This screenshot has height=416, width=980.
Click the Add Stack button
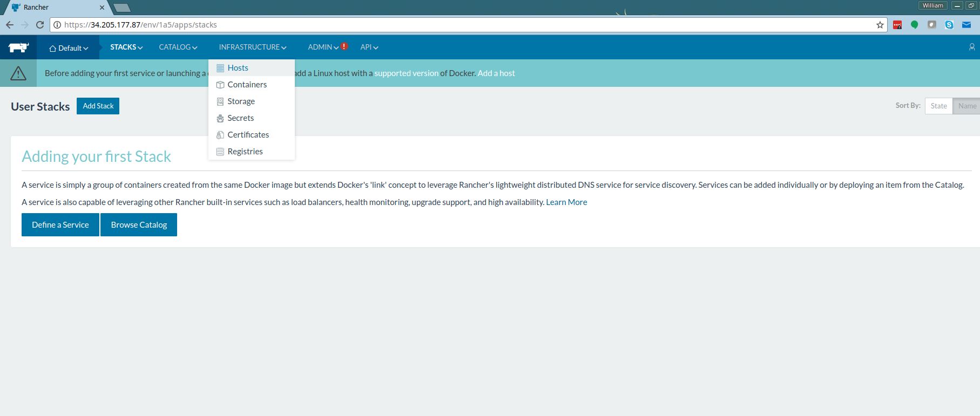pyautogui.click(x=98, y=106)
